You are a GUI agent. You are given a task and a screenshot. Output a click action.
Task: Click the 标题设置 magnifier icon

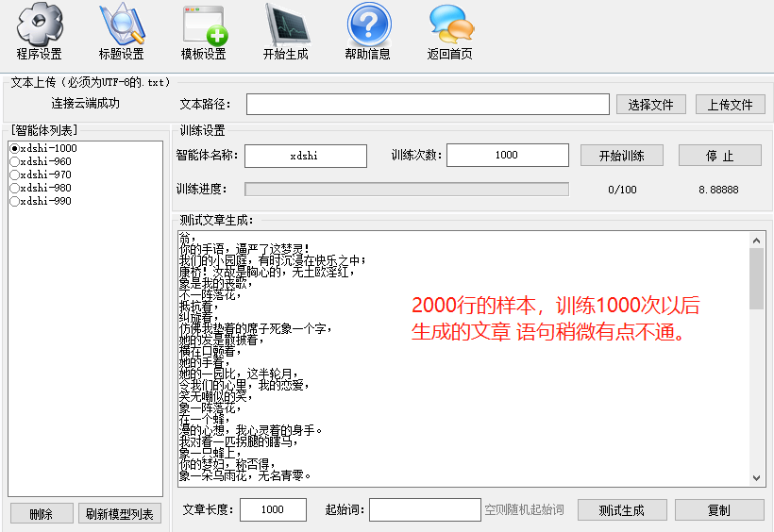point(121,25)
